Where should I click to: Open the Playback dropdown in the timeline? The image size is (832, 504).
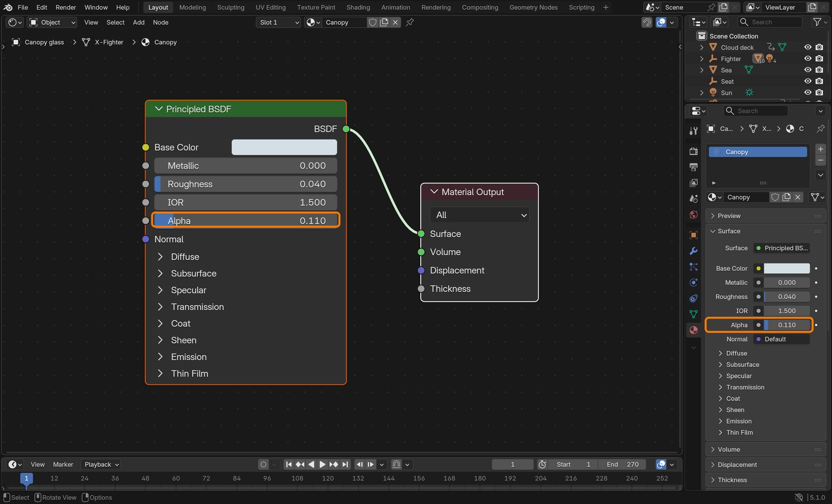(x=102, y=465)
